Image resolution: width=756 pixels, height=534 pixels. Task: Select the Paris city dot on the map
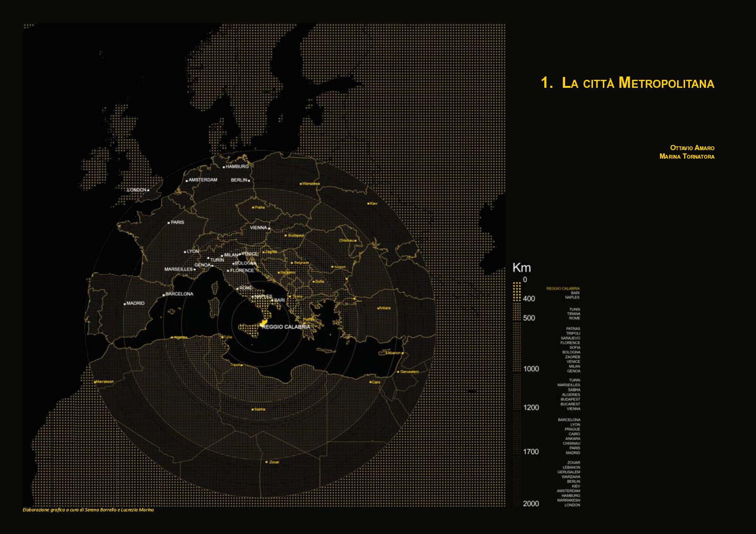169,223
